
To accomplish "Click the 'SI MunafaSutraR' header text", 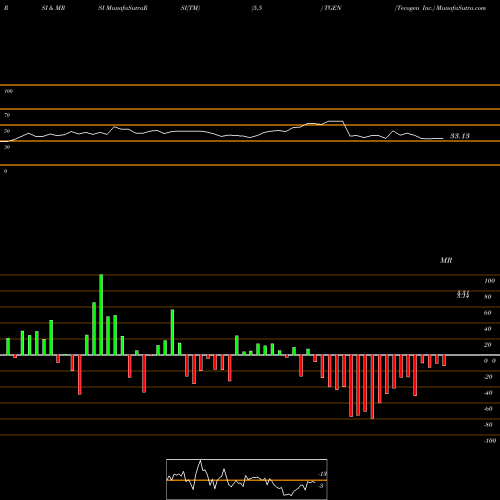I will (x=123, y=8).
